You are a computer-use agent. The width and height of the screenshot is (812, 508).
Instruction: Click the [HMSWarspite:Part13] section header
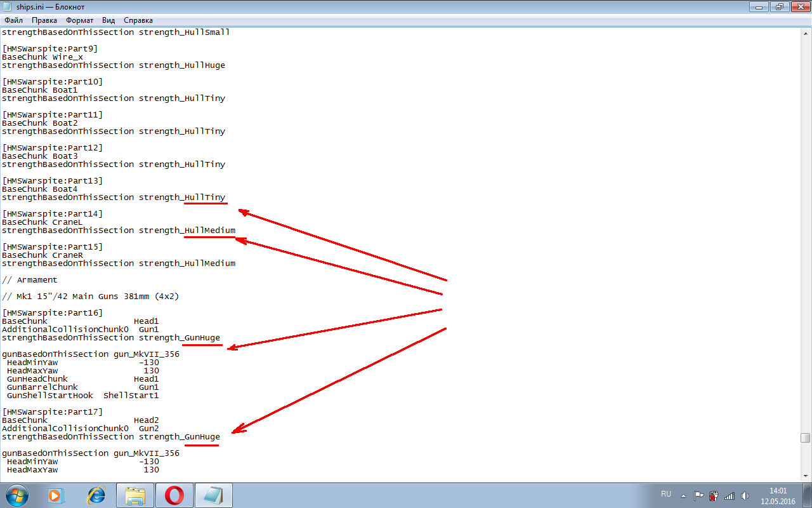tap(52, 180)
